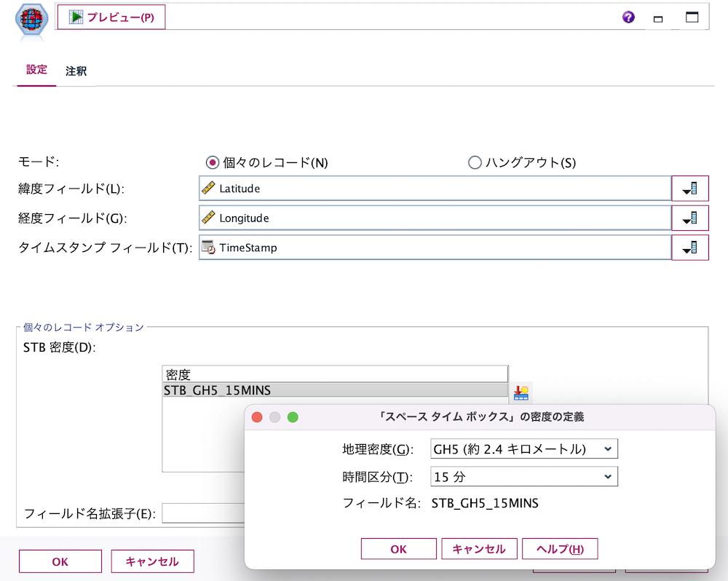Open the 時間区分 dropdown showing 15 分
Viewport: 728px width, 581px height.
pyautogui.click(x=523, y=476)
